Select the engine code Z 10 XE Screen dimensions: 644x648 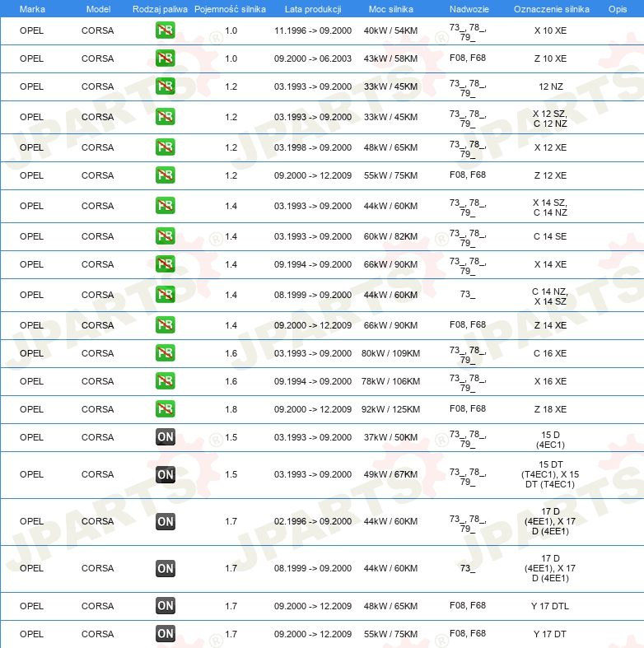pyautogui.click(x=550, y=58)
